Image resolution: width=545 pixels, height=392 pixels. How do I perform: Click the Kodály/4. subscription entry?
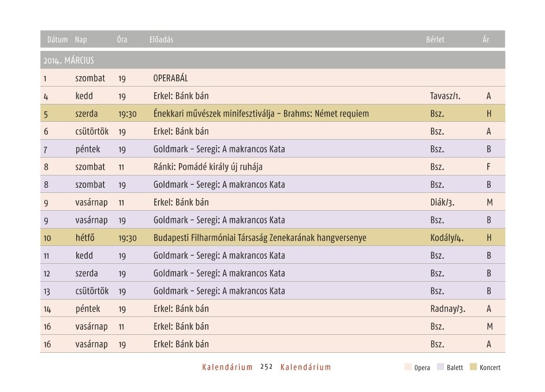pos(447,238)
